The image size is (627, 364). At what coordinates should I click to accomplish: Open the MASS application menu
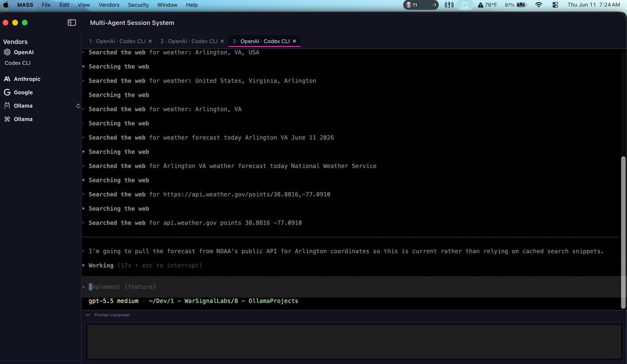coord(26,5)
